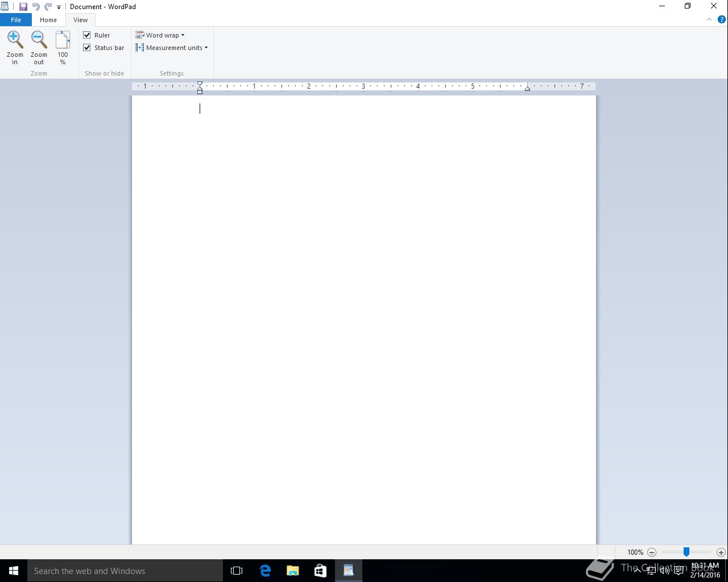Select the WordPad taskbar icon
The height and width of the screenshot is (582, 728).
(349, 571)
